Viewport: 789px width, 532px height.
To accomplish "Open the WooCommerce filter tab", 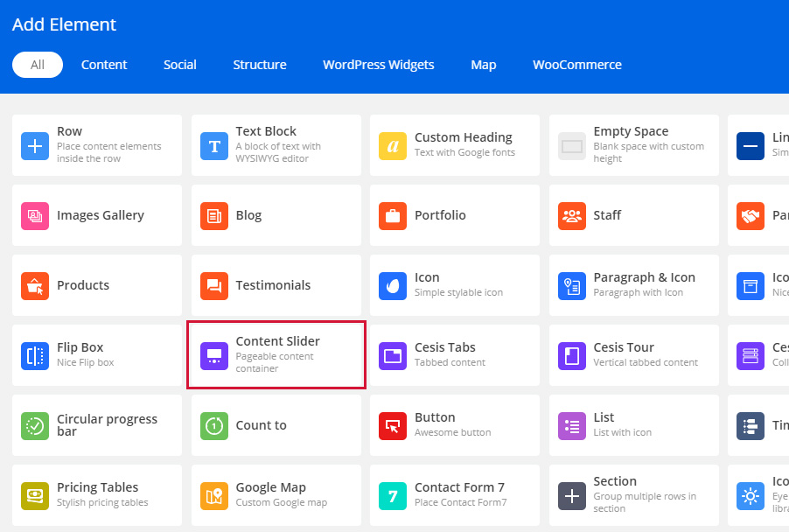I will 576,65.
